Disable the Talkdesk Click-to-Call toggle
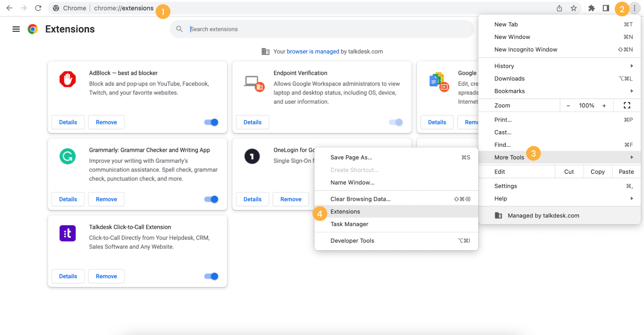The height and width of the screenshot is (335, 644). pyautogui.click(x=211, y=276)
